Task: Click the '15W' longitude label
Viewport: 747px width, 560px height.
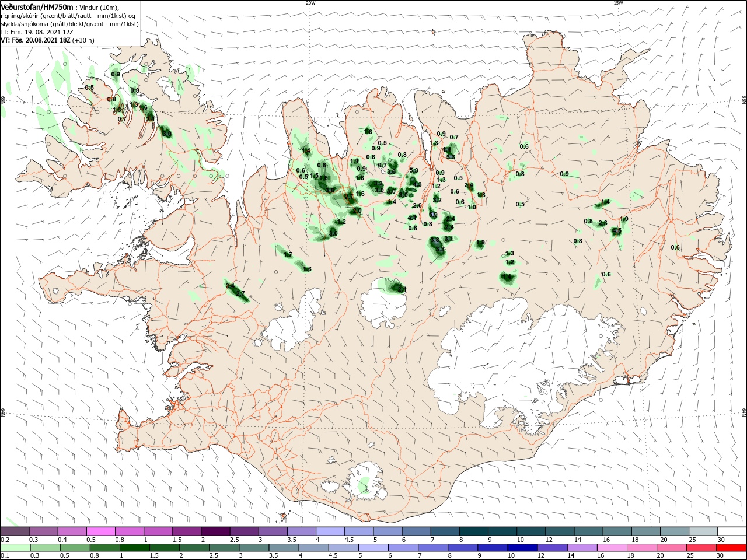Action: pos(618,3)
